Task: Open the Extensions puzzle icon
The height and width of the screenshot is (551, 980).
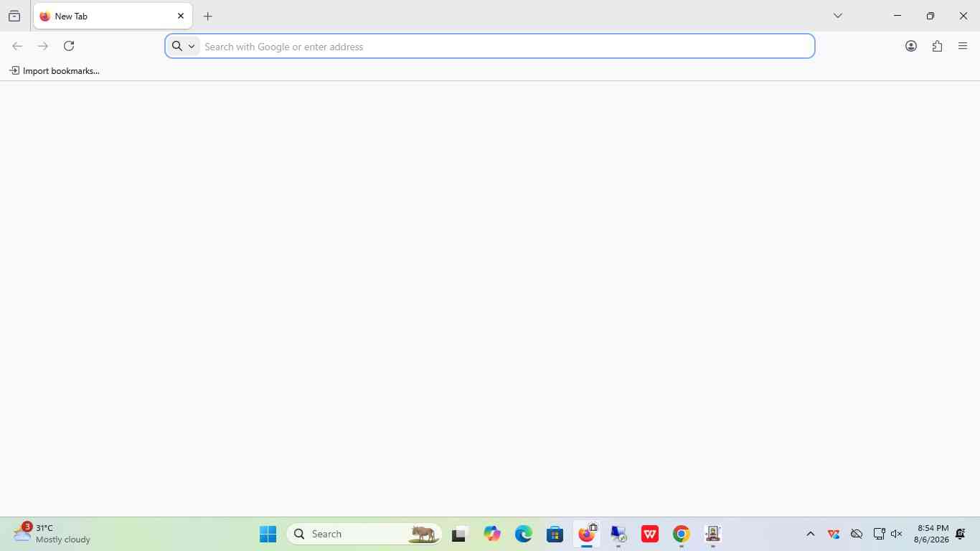Action: pos(937,46)
